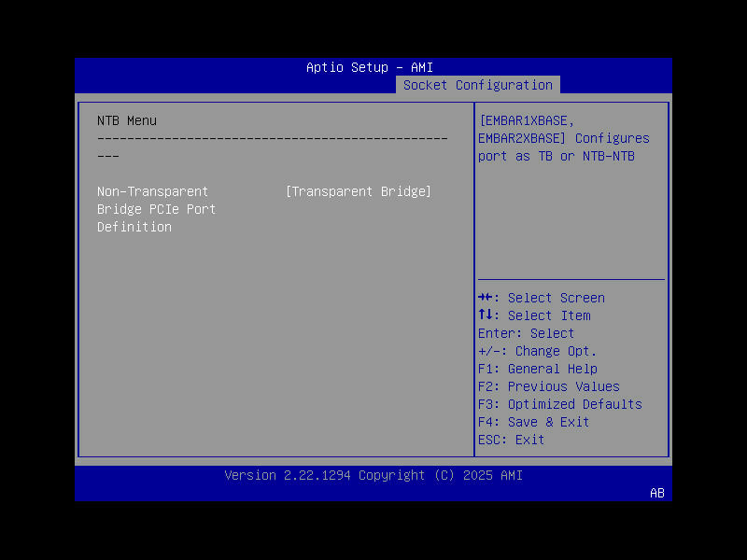Click the Transparent Bridge bracketed value text

click(x=359, y=190)
